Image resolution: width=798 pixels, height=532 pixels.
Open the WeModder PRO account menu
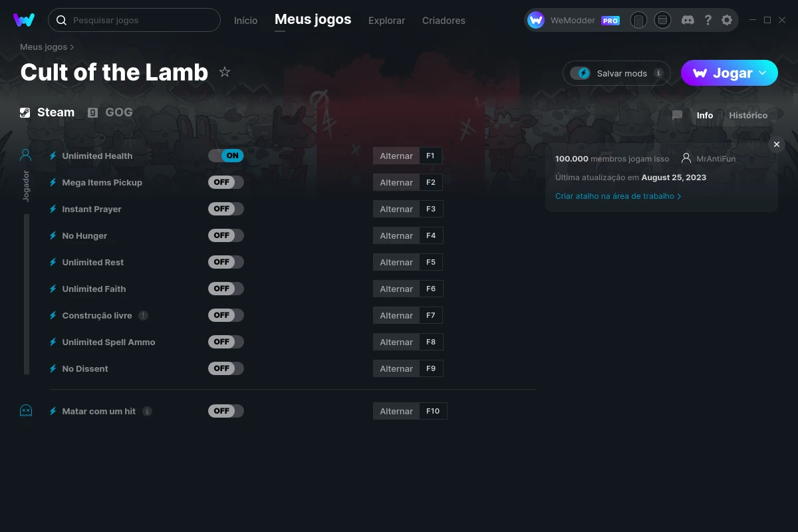tap(573, 20)
